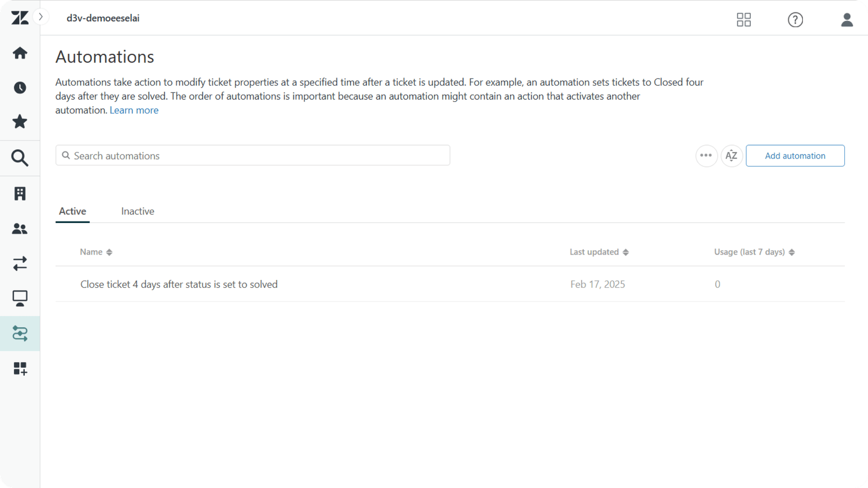
Task: Select the People section in the sidebar
Action: (20, 229)
